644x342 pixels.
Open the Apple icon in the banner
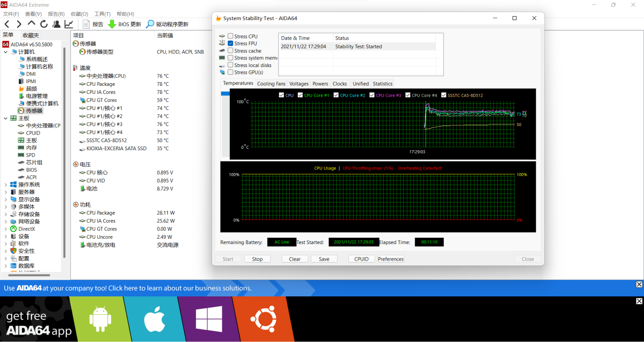(x=154, y=319)
